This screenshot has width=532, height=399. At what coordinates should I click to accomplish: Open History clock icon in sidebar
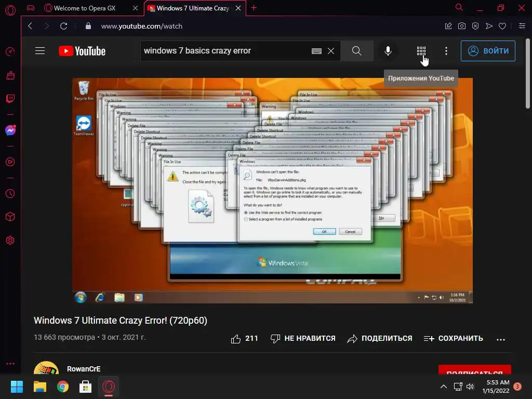(10, 193)
